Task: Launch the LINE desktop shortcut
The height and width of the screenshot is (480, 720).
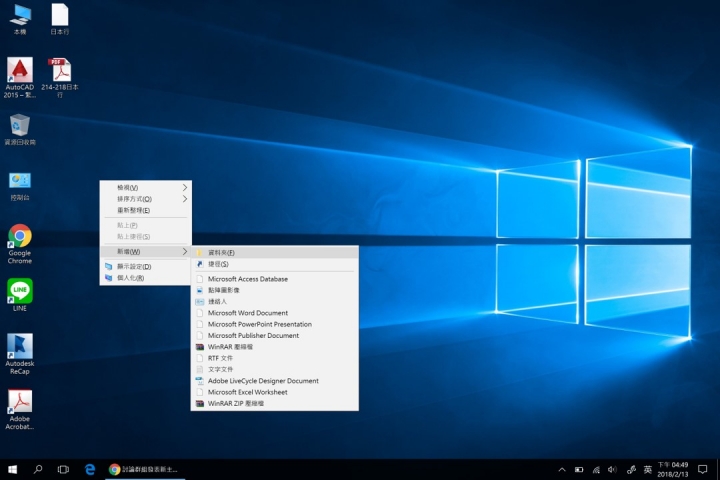Action: pyautogui.click(x=20, y=295)
